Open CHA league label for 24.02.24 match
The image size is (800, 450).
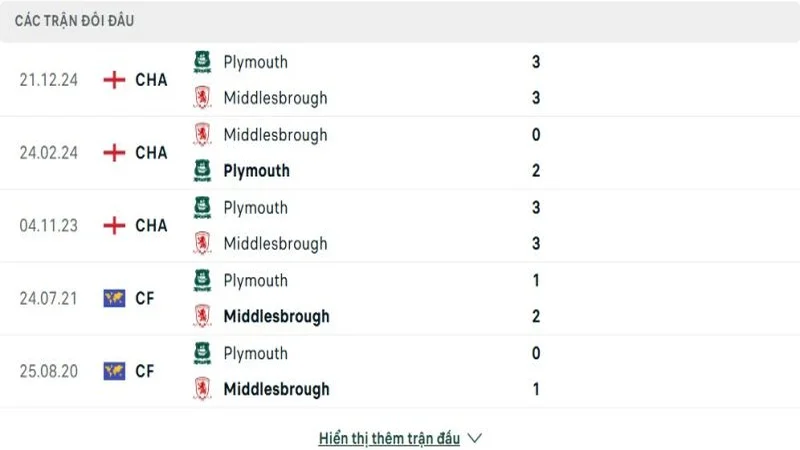[x=151, y=153]
